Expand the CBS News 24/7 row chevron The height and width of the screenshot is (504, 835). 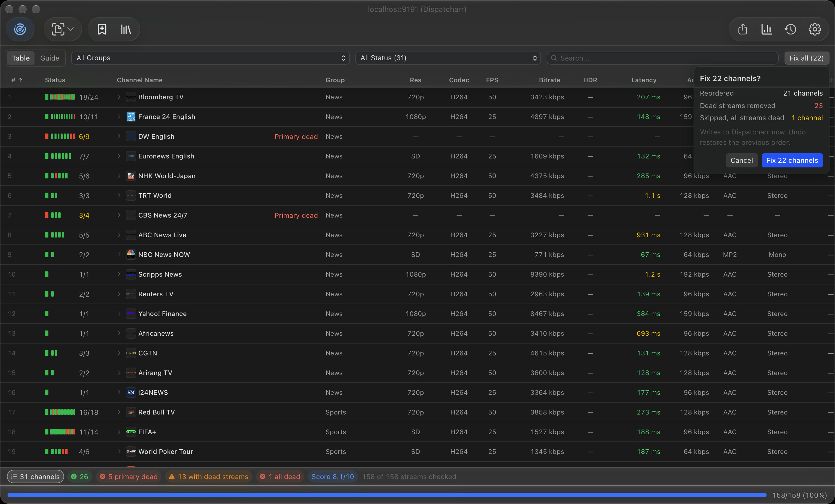coord(119,215)
